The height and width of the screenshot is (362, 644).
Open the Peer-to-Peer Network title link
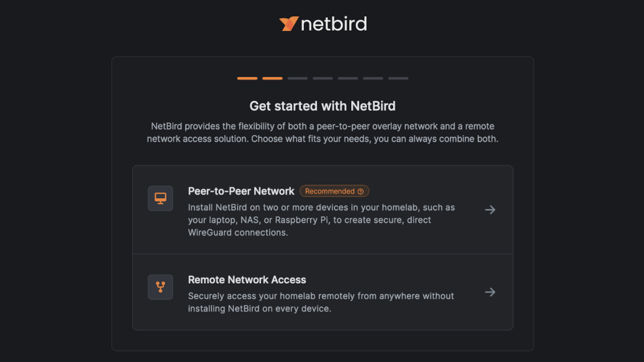(x=242, y=191)
